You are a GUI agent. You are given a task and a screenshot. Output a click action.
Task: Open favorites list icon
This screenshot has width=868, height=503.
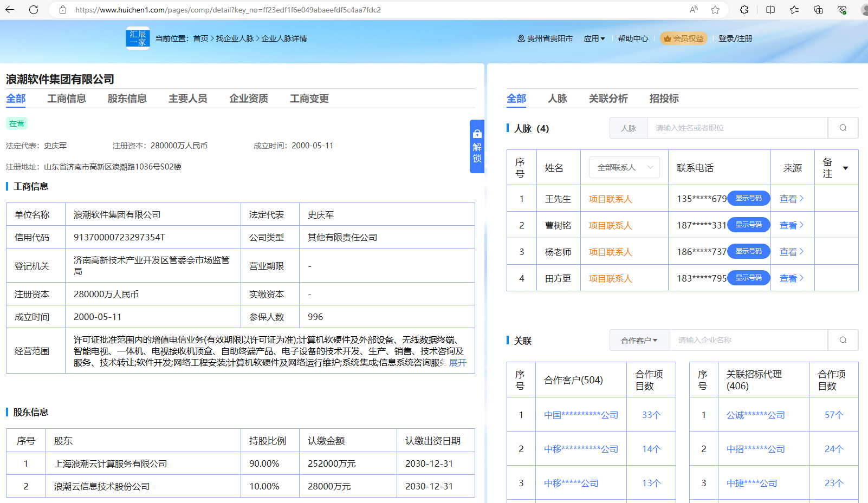click(x=794, y=10)
